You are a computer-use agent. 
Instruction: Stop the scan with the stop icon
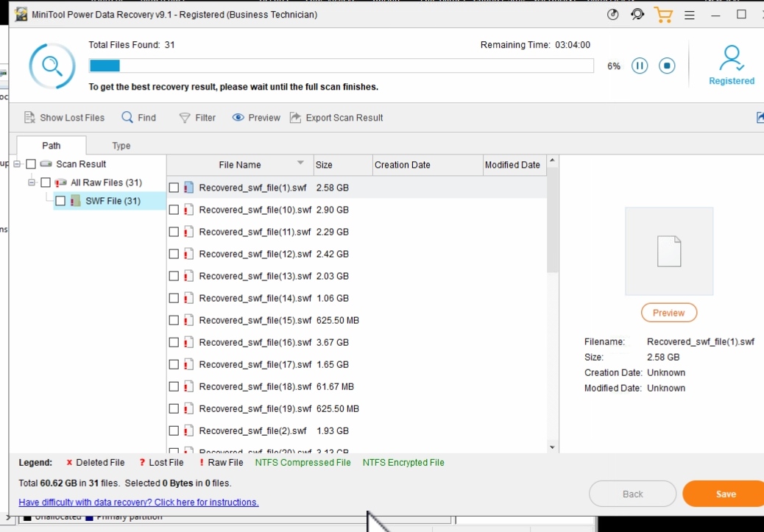point(666,66)
